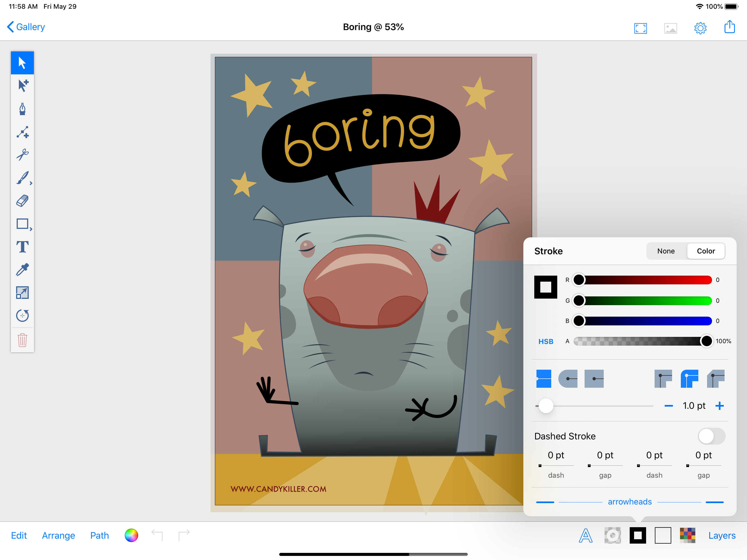747x560 pixels.
Task: Click the green G color slider
Action: coord(643,301)
